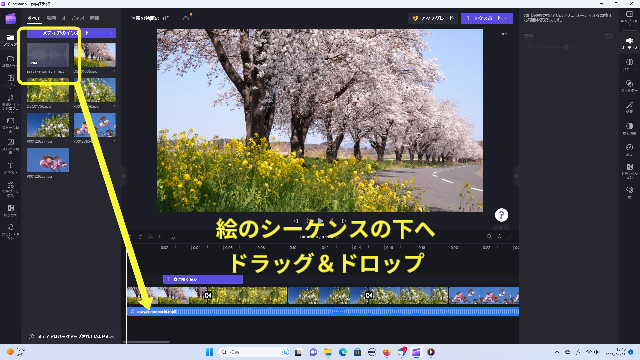Open the Fade tab in right sidebar
The width and height of the screenshot is (640, 360).
629,64
